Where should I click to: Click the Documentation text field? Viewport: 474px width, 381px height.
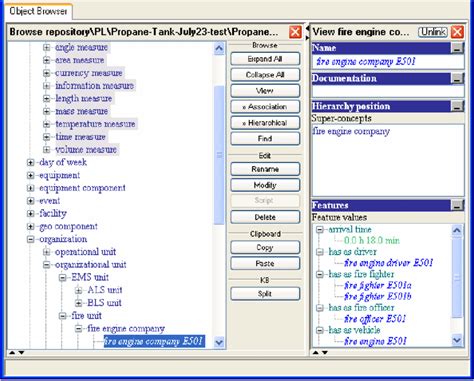coord(388,91)
